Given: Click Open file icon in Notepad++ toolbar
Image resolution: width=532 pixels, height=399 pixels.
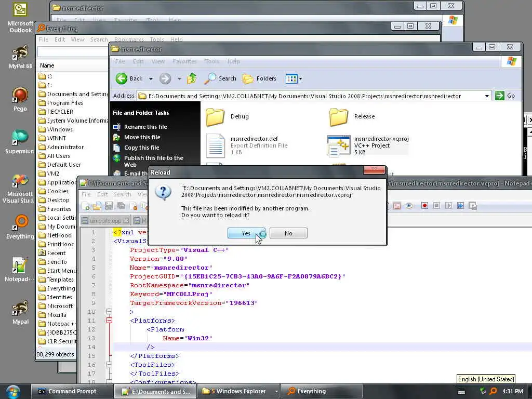Looking at the screenshot, I should point(97,206).
